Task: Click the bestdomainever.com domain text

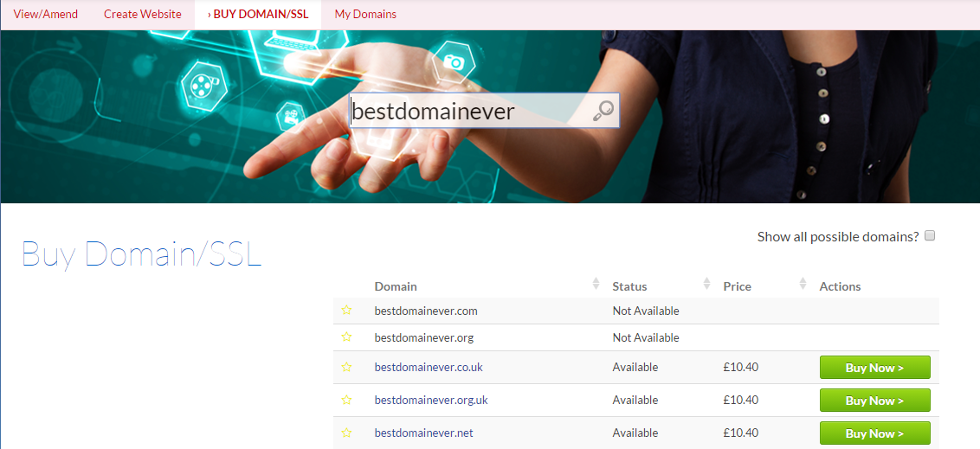Action: click(x=426, y=311)
